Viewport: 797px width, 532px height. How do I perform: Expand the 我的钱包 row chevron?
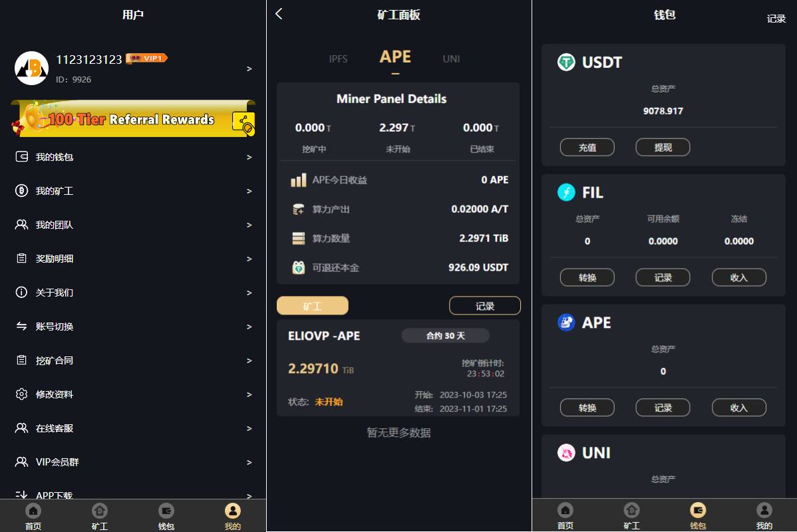coord(249,157)
